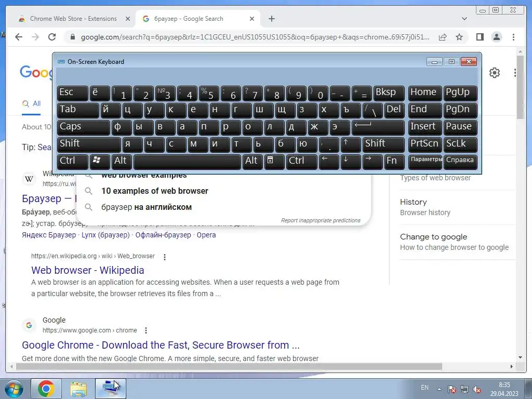This screenshot has width=532, height=399.
Task: Open more options for Google Chrome result
Action: click(146, 330)
